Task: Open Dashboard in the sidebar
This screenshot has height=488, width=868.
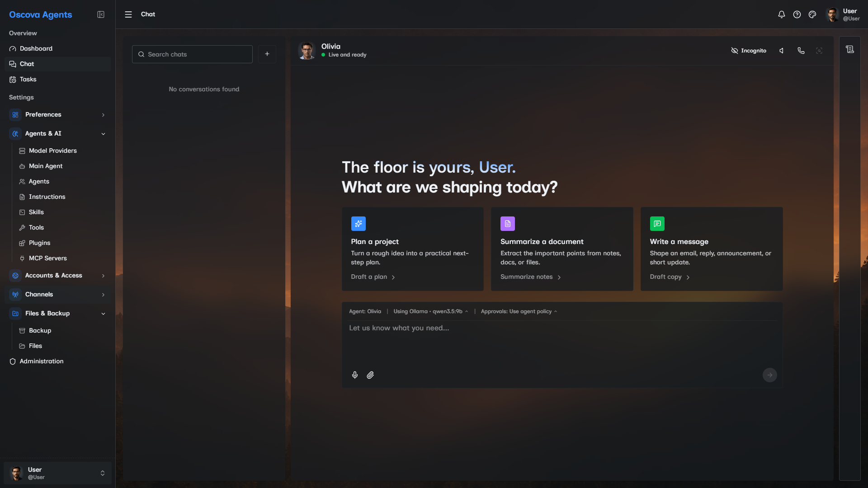Action: click(x=57, y=48)
